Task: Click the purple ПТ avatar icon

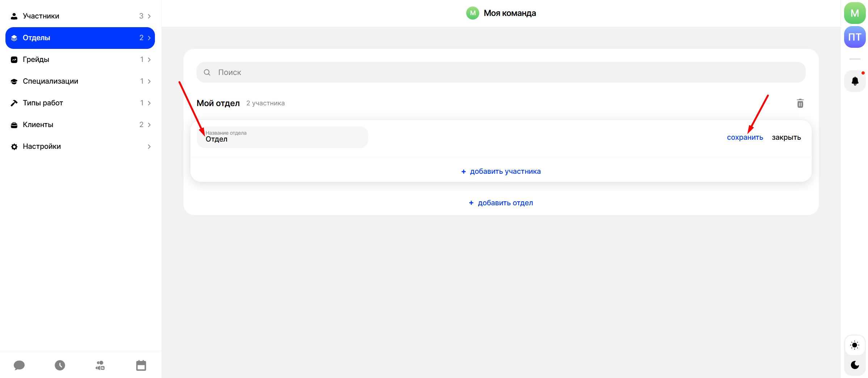Action: [855, 37]
